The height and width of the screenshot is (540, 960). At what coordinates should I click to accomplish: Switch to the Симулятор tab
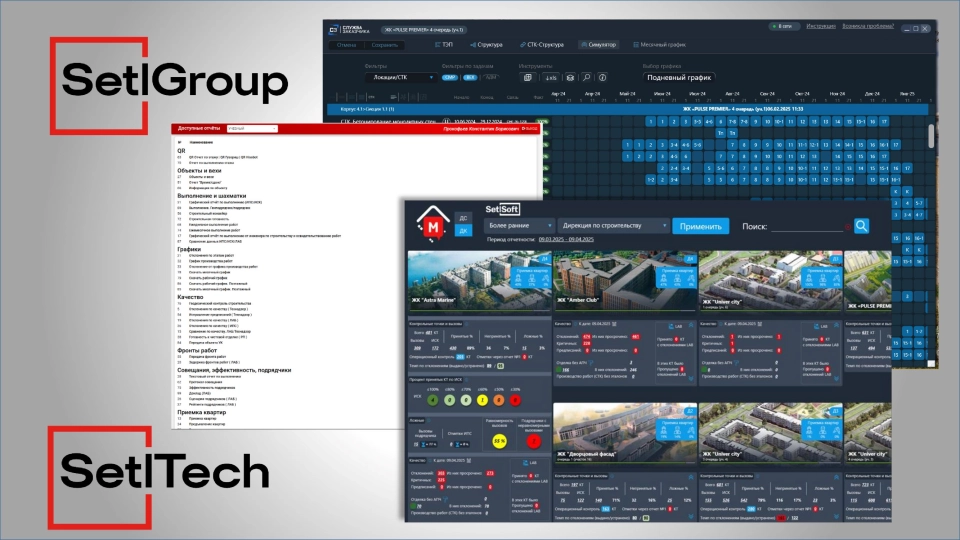tap(600, 45)
